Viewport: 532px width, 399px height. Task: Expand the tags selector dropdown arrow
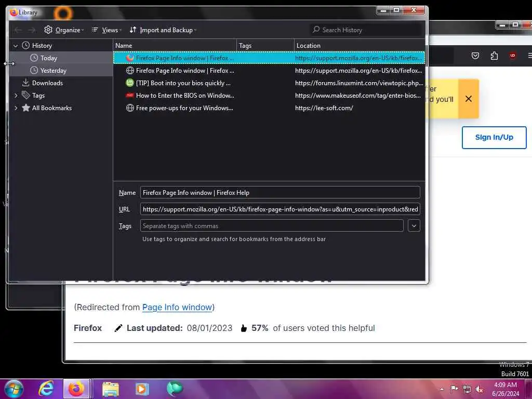[x=414, y=225]
